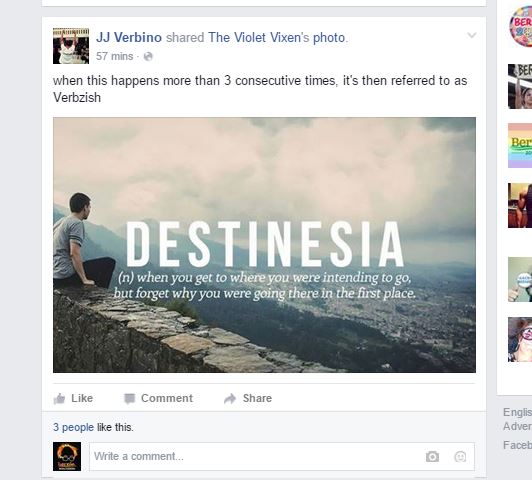The image size is (532, 480).
Task: Open the round Bernie button sidebar thumbnail
Action: (x=521, y=26)
